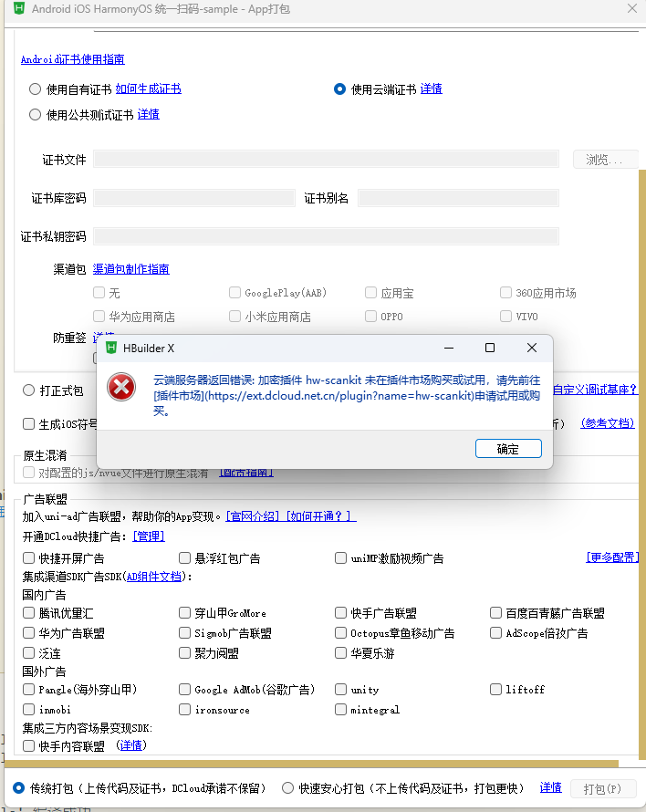Enable 华为广告联盟 checkbox
646x812 pixels.
coord(29,632)
